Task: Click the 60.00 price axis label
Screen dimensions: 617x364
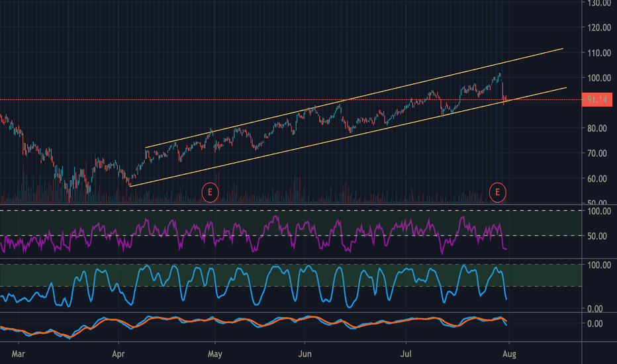Action: [x=597, y=179]
